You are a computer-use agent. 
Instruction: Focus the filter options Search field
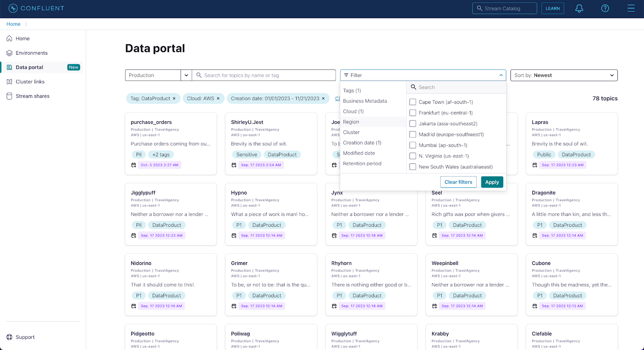pos(456,87)
